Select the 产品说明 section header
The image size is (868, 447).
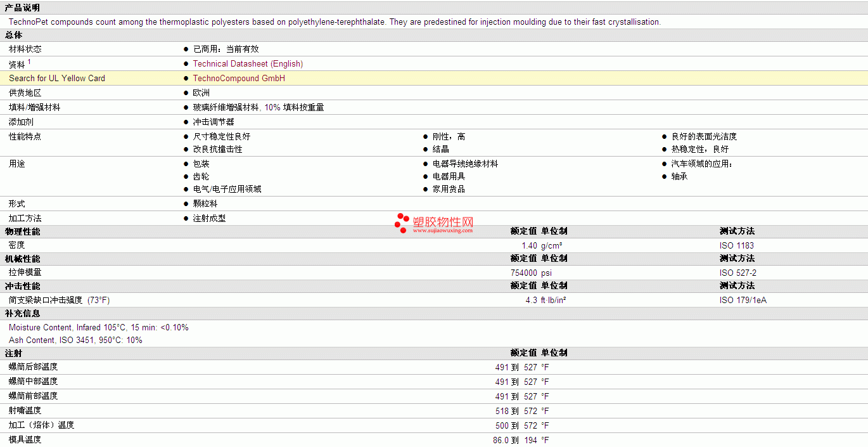[x=22, y=8]
